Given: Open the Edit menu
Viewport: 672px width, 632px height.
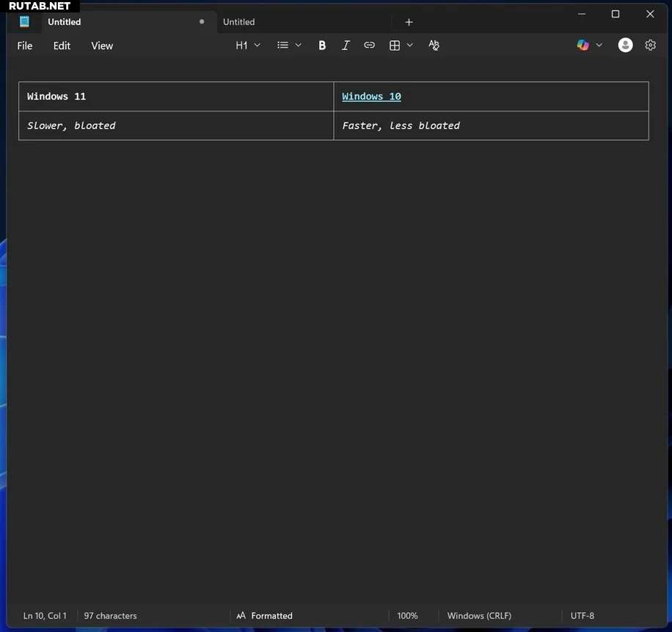Looking at the screenshot, I should pos(62,45).
